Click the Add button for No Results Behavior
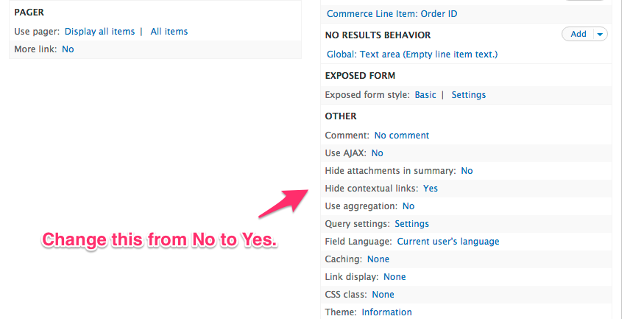The width and height of the screenshot is (644, 319). pyautogui.click(x=578, y=34)
